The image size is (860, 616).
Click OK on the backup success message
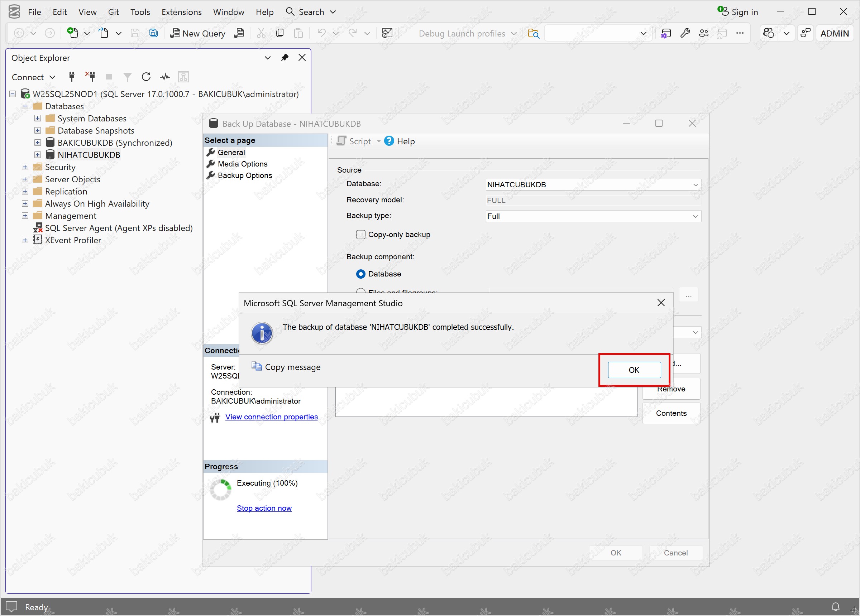634,370
